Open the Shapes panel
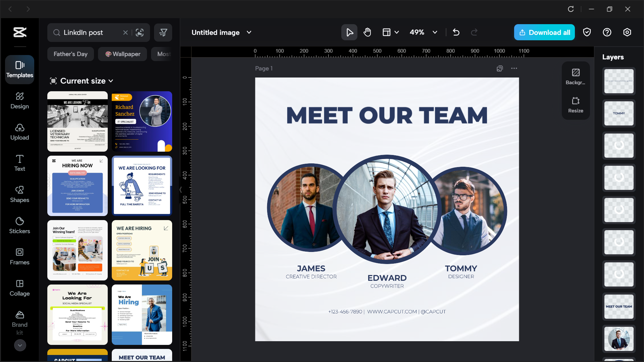644x362 pixels. tap(19, 194)
